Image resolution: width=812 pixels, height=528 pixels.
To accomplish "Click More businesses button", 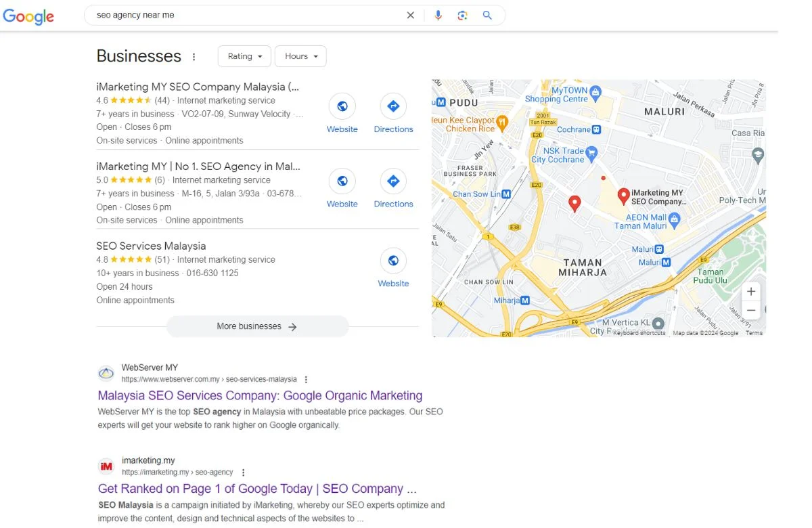I will point(257,326).
